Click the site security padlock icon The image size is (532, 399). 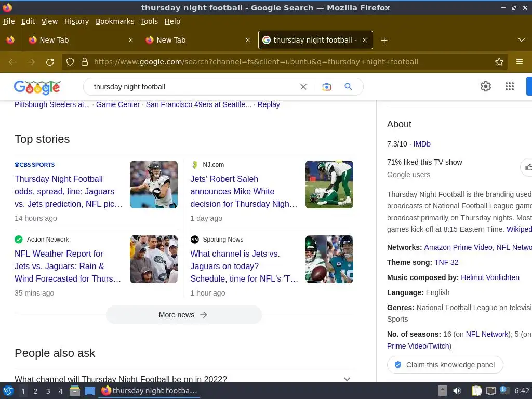click(x=85, y=62)
